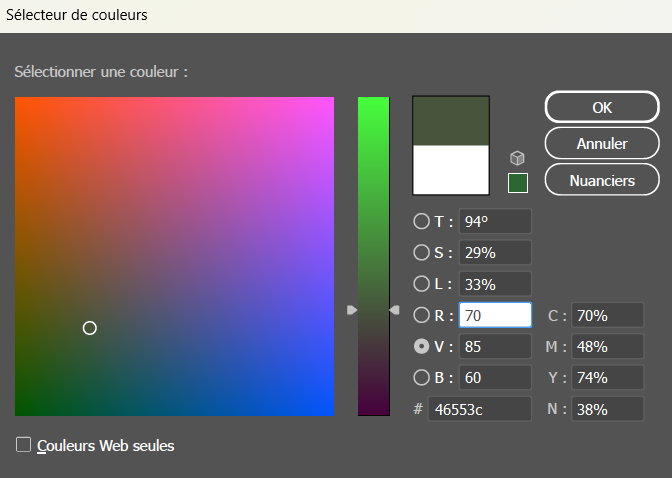Click the circular marker in color field
Image resolution: width=672 pixels, height=478 pixels.
point(89,328)
